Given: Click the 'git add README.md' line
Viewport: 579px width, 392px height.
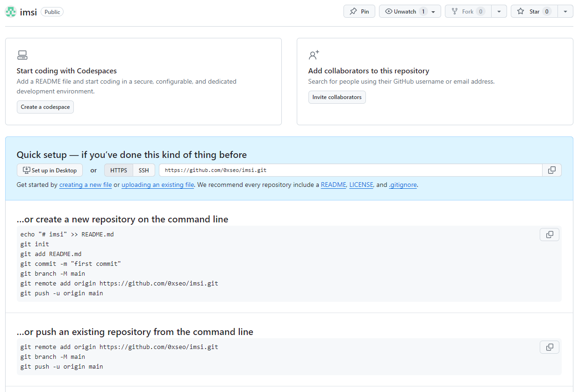Looking at the screenshot, I should pyautogui.click(x=51, y=254).
